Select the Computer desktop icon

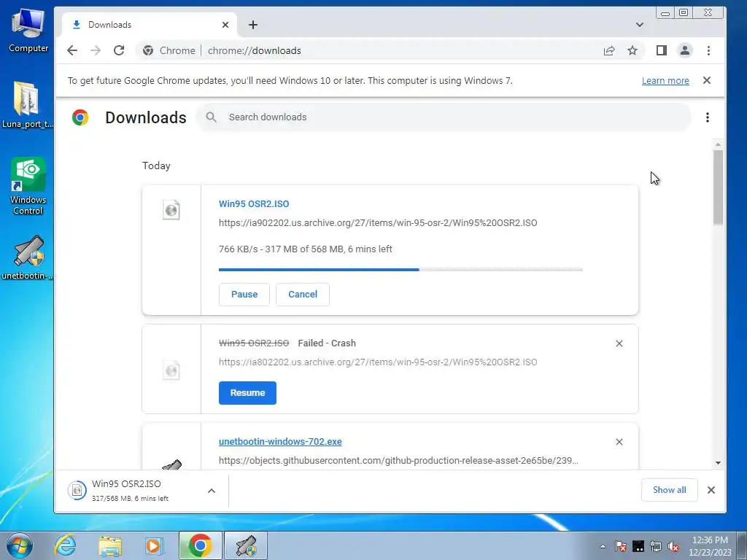click(x=28, y=31)
